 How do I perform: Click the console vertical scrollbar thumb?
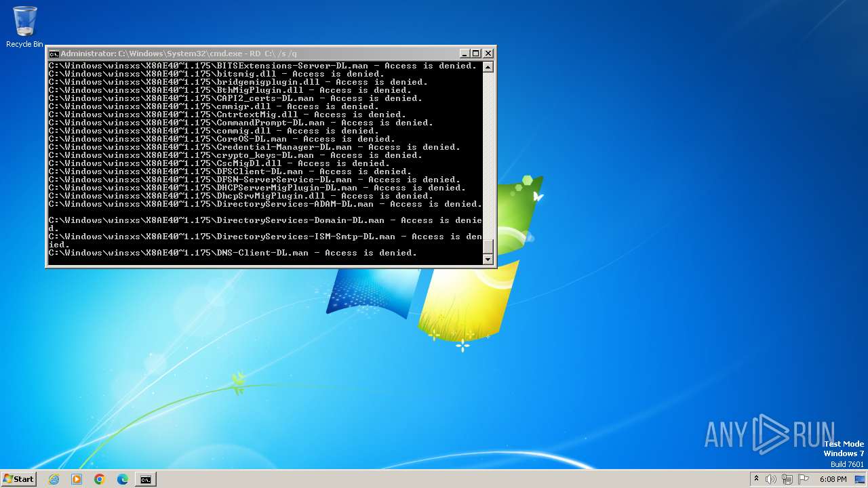pos(488,247)
